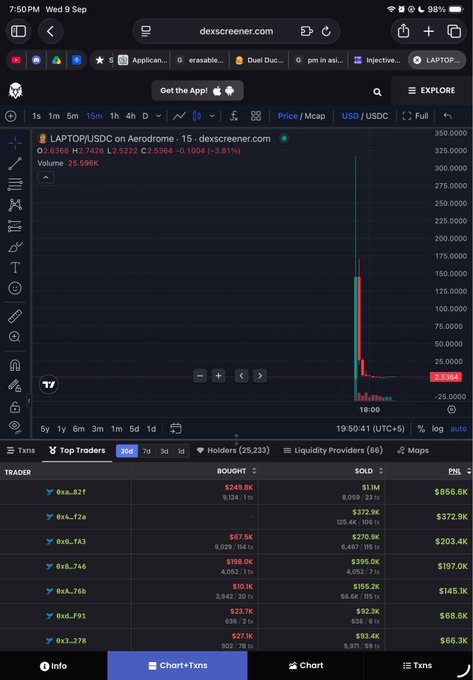The width and height of the screenshot is (473, 680).
Task: Expand the chart type dropdown arrow
Action: click(x=212, y=116)
